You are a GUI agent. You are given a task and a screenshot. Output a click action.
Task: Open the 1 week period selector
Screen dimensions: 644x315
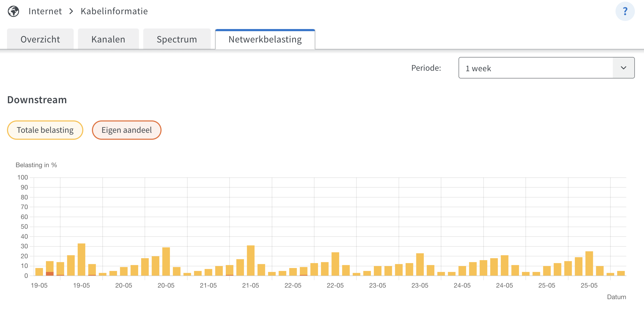546,68
